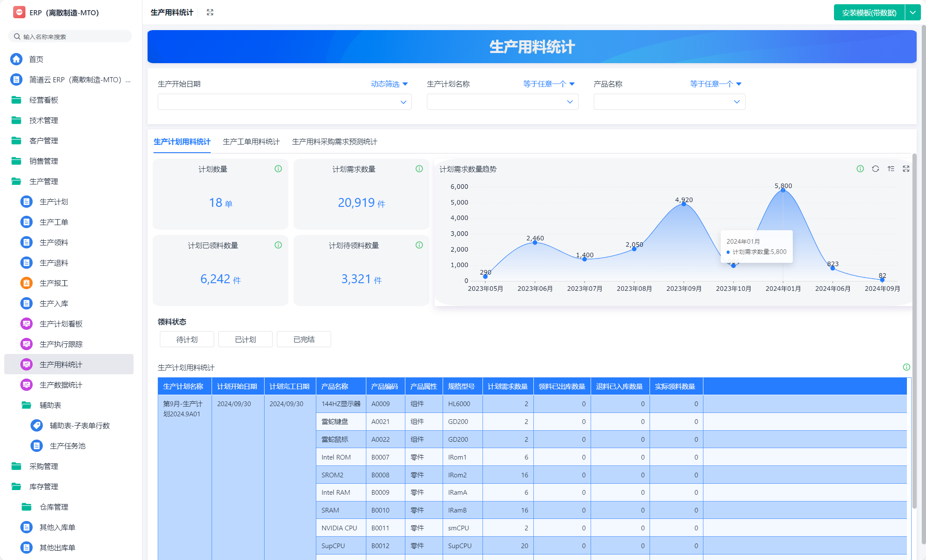
Task: Toggle the 已完结 status filter
Action: coord(304,339)
